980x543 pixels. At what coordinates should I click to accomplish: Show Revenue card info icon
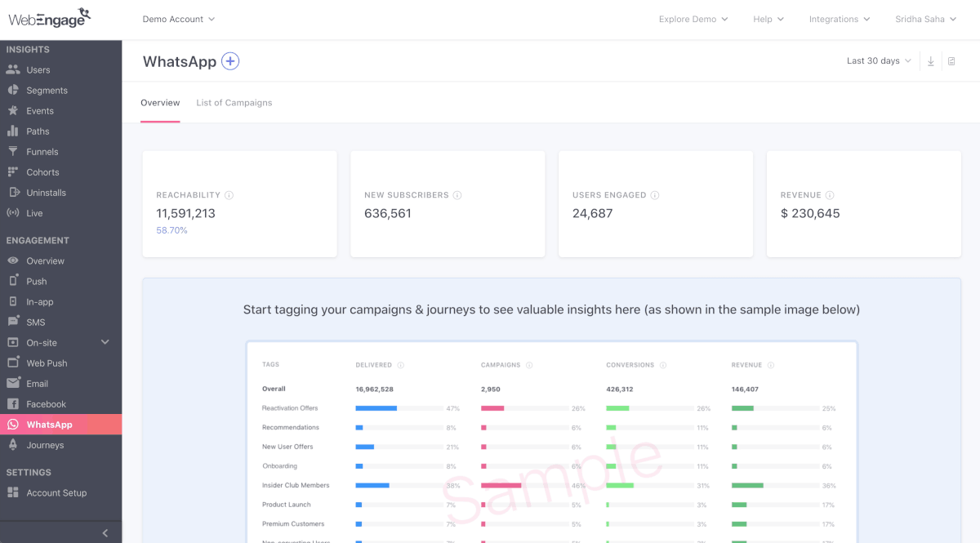(x=830, y=195)
